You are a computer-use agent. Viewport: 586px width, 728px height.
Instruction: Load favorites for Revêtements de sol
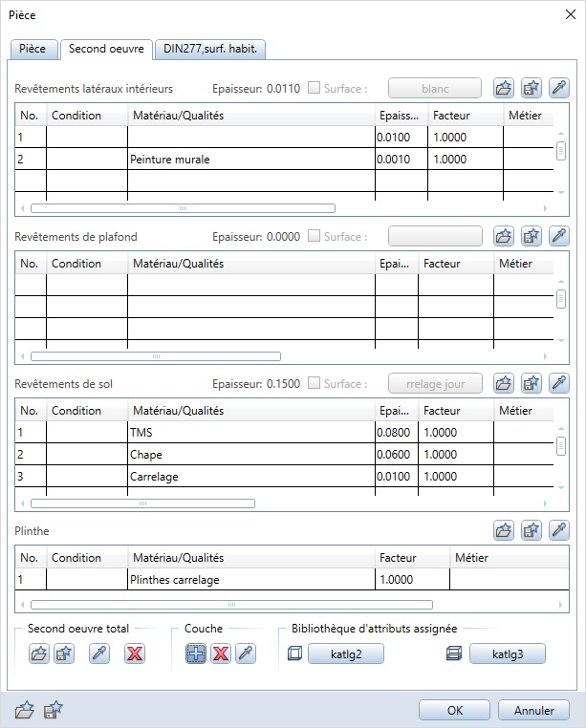pyautogui.click(x=503, y=383)
